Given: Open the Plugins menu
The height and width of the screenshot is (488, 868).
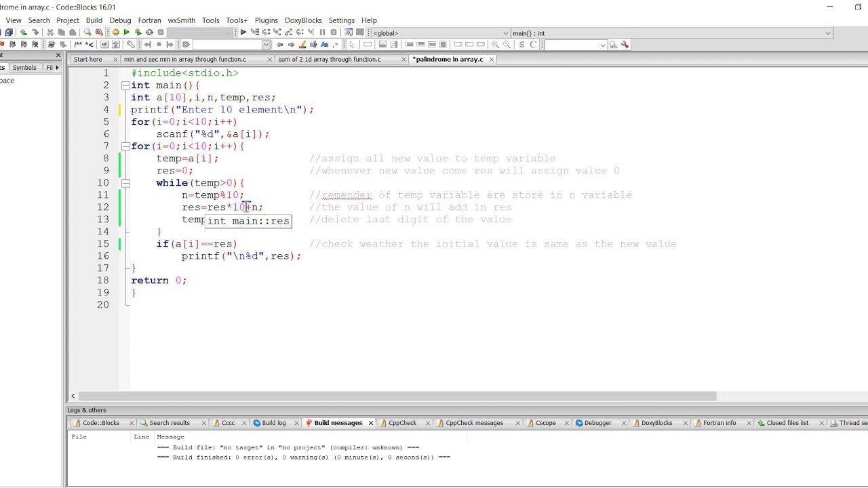Looking at the screenshot, I should coord(267,20).
